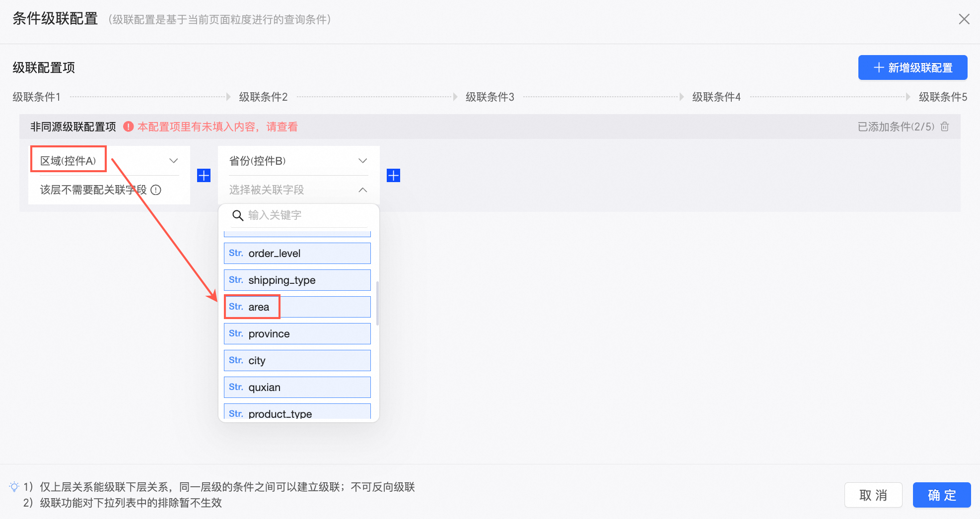This screenshot has height=519, width=980.
Task: Click the 级联条件3 step label
Action: pos(490,97)
